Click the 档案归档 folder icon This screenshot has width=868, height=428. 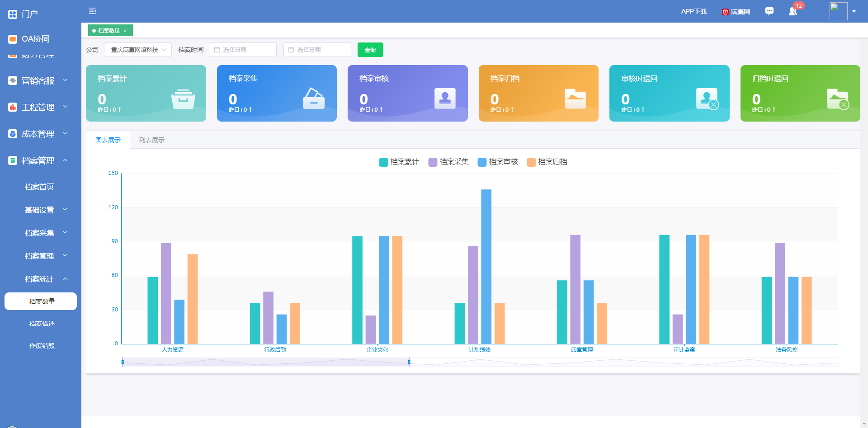click(575, 99)
